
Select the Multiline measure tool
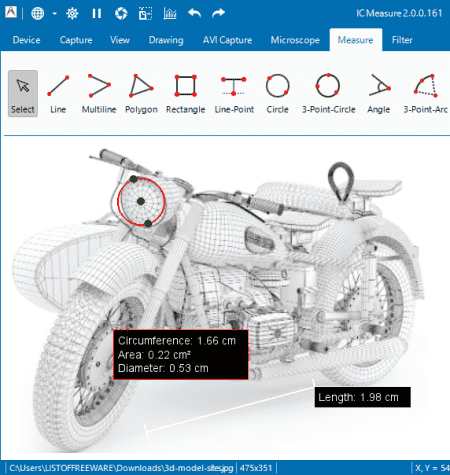click(x=99, y=94)
